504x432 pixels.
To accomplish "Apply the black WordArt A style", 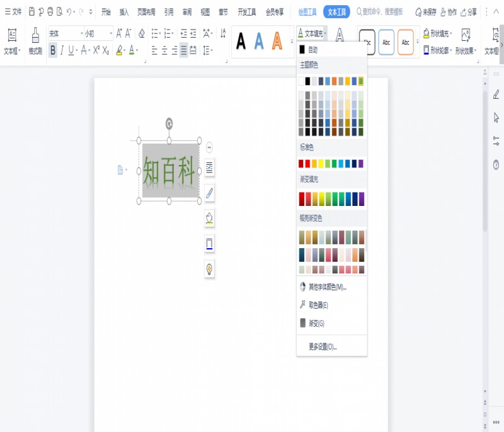I will pyautogui.click(x=241, y=41).
